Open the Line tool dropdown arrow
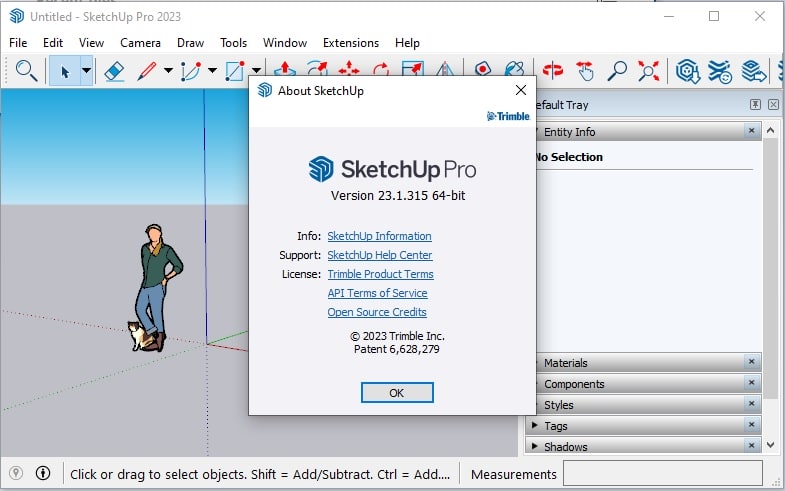The image size is (785, 491). tap(169, 71)
